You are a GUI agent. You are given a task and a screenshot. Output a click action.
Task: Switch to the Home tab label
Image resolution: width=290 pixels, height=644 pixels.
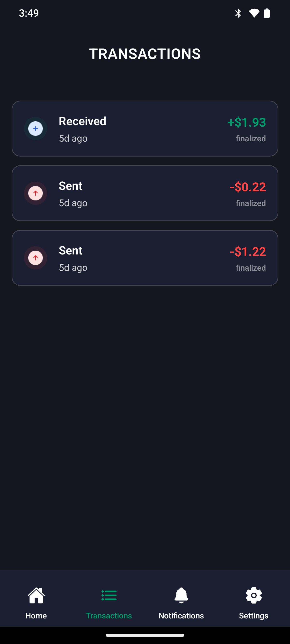click(x=36, y=616)
